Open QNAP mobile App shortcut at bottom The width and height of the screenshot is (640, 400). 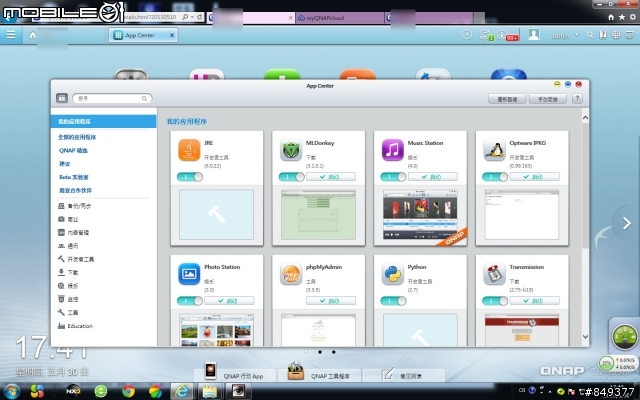[234, 371]
